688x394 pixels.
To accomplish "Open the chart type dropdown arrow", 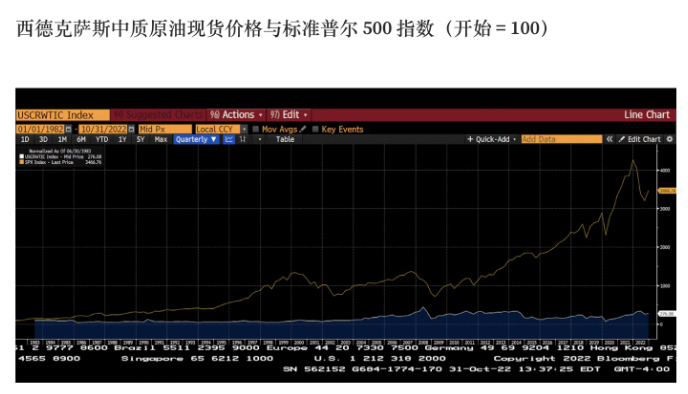I will tap(260, 139).
